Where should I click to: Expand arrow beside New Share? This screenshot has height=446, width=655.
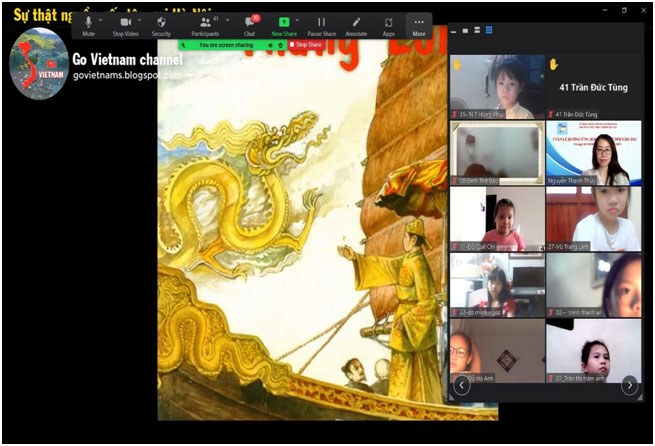(x=297, y=20)
